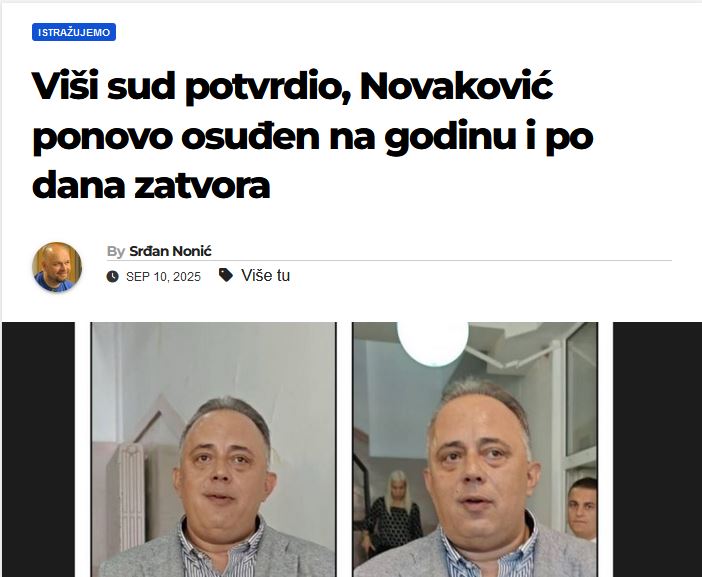
Task: Click the round author avatar photo
Action: click(x=57, y=267)
